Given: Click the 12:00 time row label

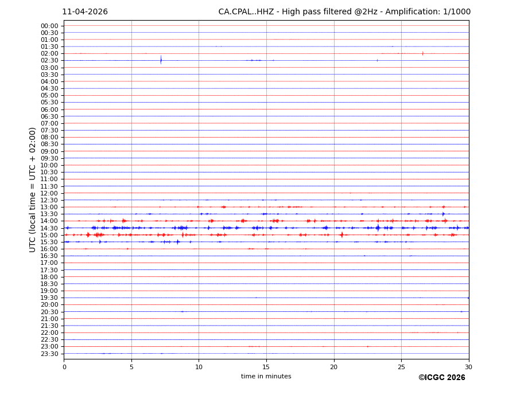Looking at the screenshot, I should [x=49, y=193].
